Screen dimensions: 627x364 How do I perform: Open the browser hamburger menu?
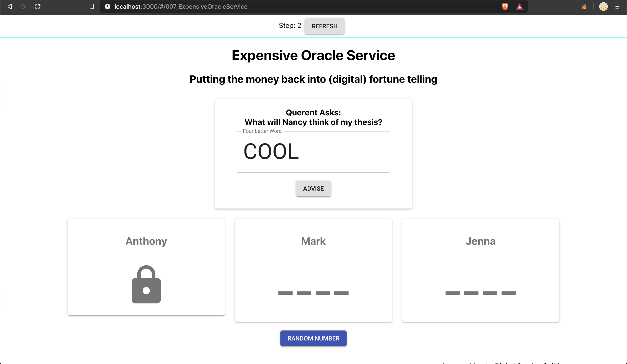click(x=617, y=7)
